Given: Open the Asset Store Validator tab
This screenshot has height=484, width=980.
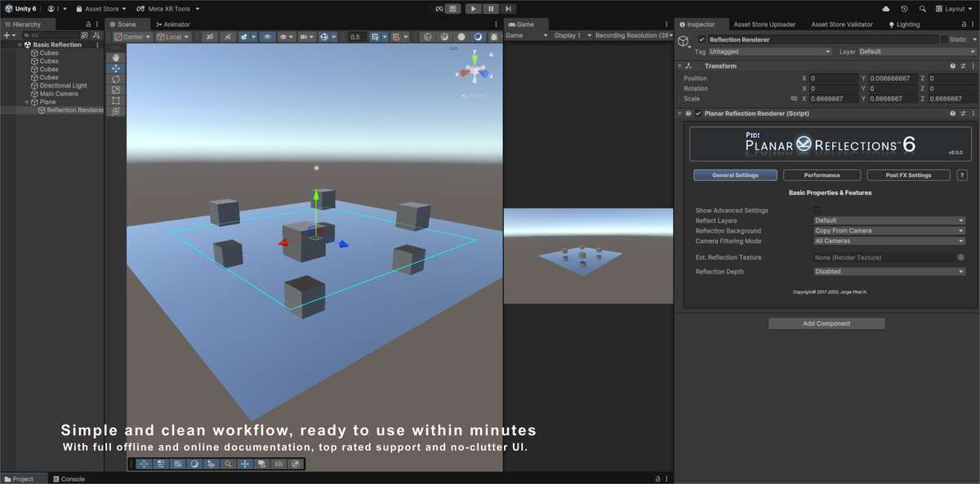Looking at the screenshot, I should tap(841, 24).
